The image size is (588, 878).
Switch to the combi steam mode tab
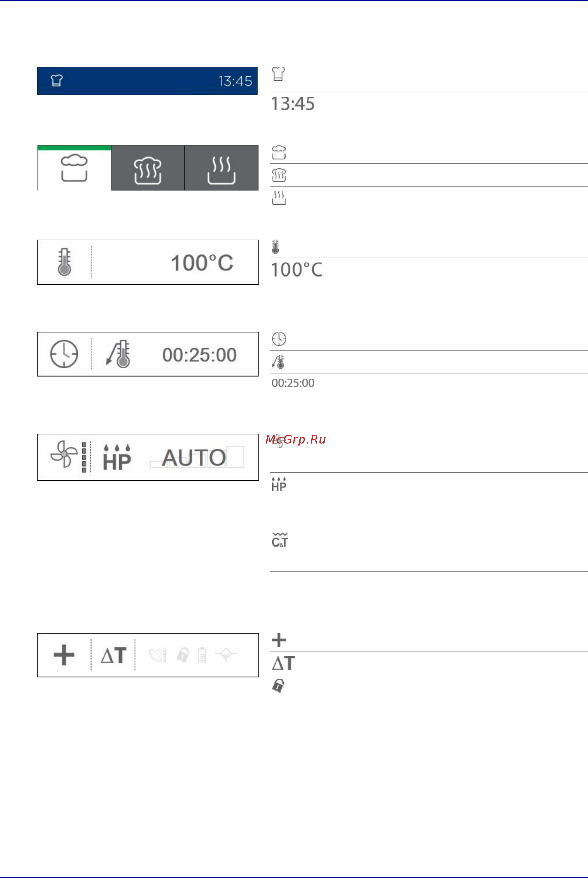(x=148, y=168)
